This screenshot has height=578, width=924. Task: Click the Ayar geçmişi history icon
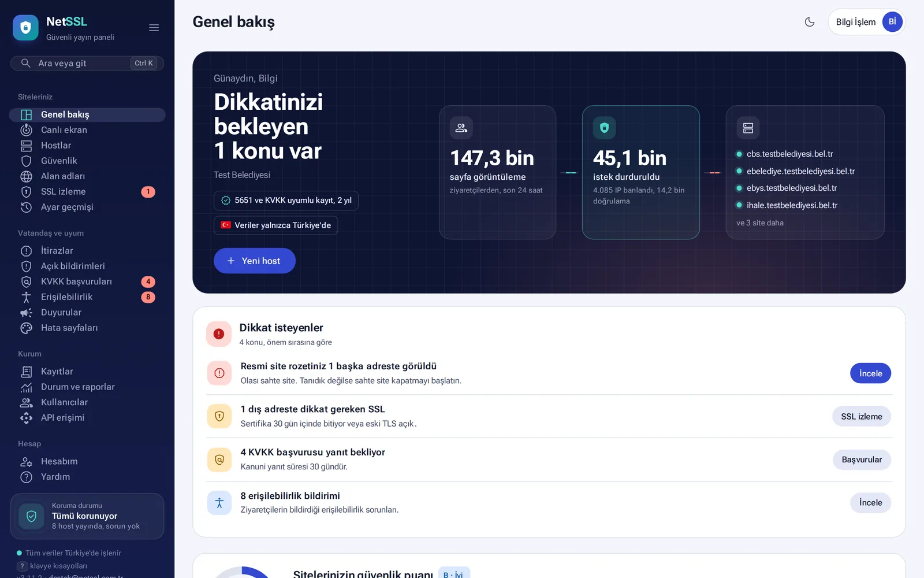26,207
